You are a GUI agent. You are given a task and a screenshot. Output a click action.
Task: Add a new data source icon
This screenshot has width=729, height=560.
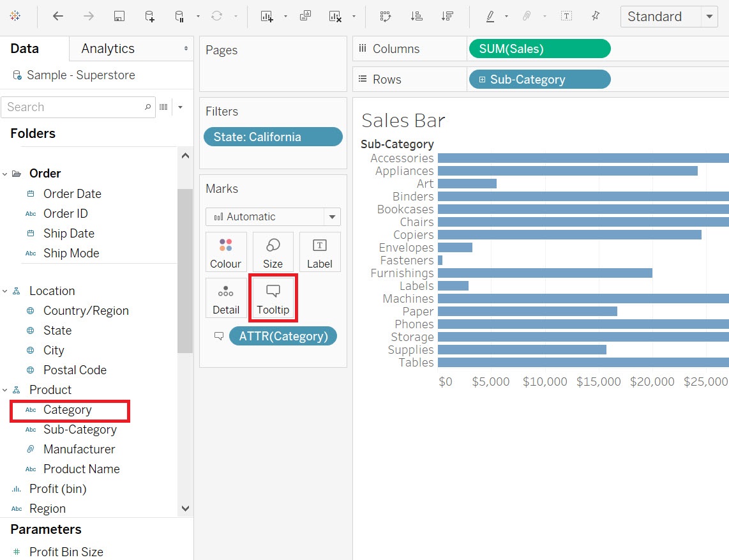pos(149,16)
